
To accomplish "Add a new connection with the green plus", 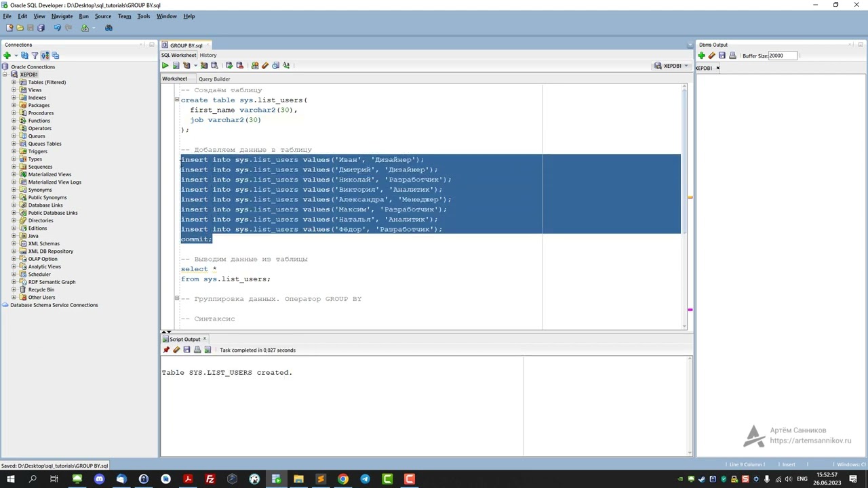I will tap(7, 56).
